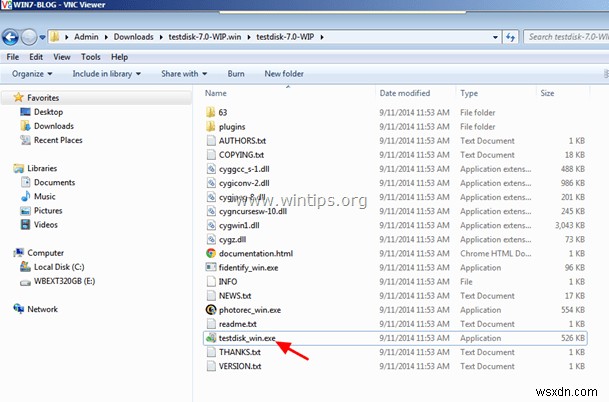The width and height of the screenshot is (609, 402).
Task: Open the recent pages dropdown next to Forward
Action: point(42,38)
